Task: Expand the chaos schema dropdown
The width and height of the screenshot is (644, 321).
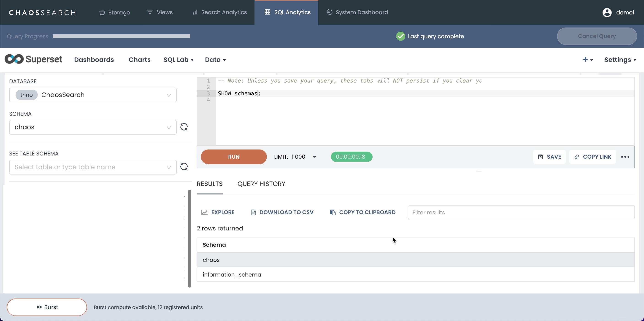Action: pyautogui.click(x=93, y=127)
